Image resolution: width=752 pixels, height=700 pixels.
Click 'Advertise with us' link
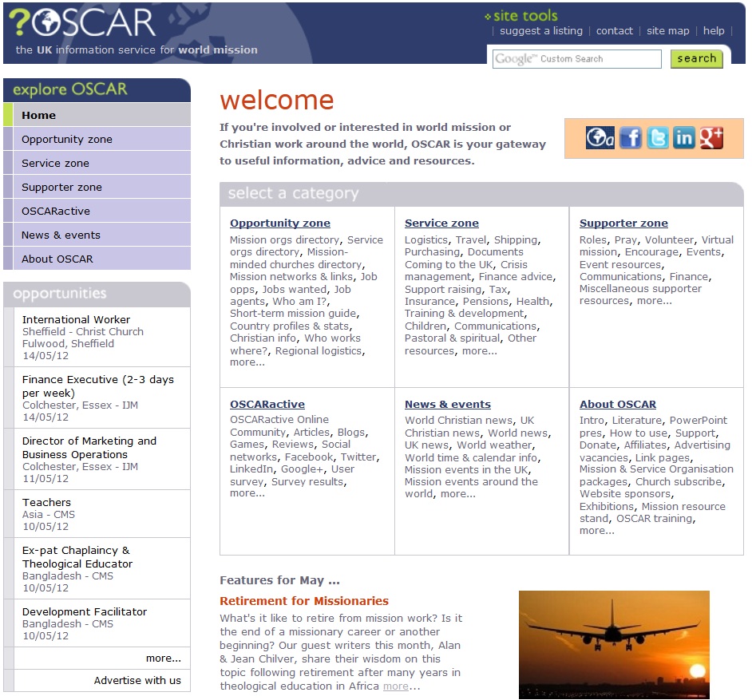[137, 681]
